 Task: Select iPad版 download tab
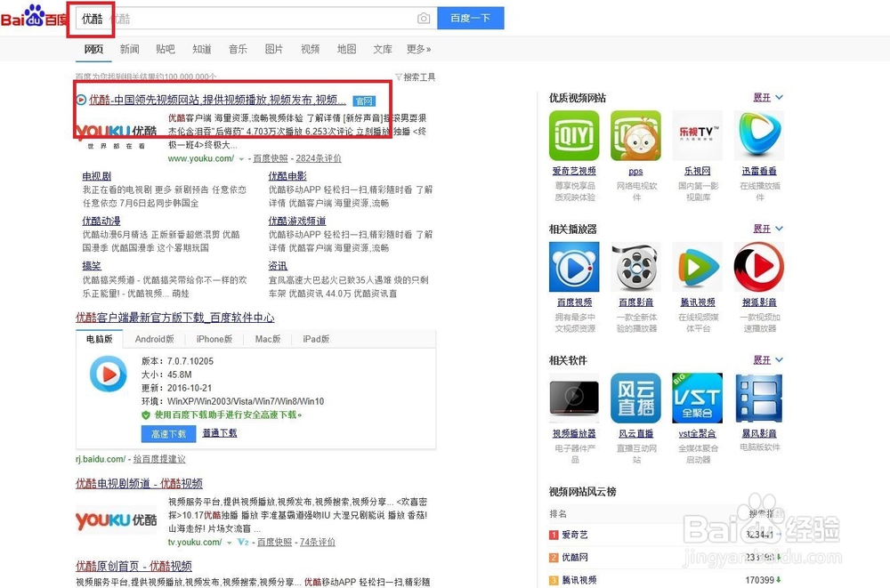(316, 339)
